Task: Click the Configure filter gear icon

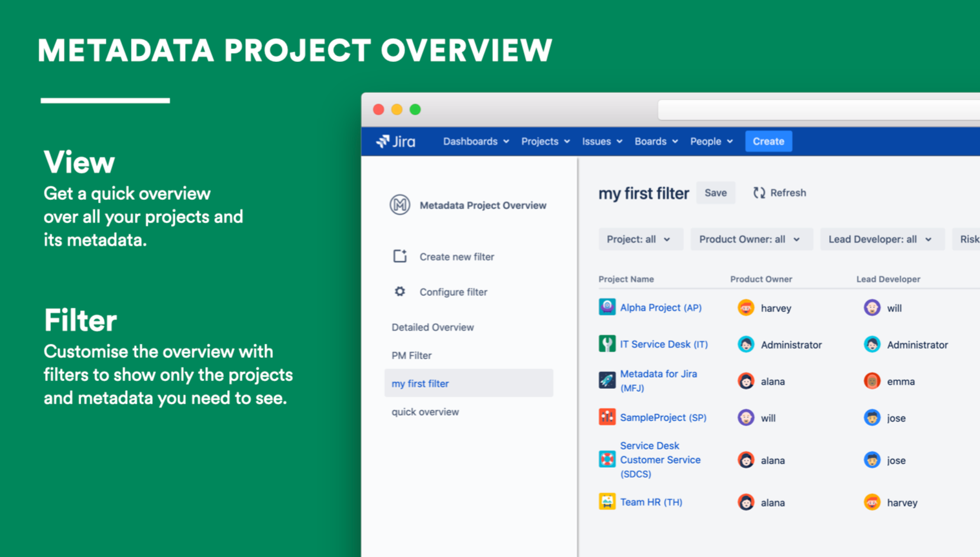Action: pos(400,291)
